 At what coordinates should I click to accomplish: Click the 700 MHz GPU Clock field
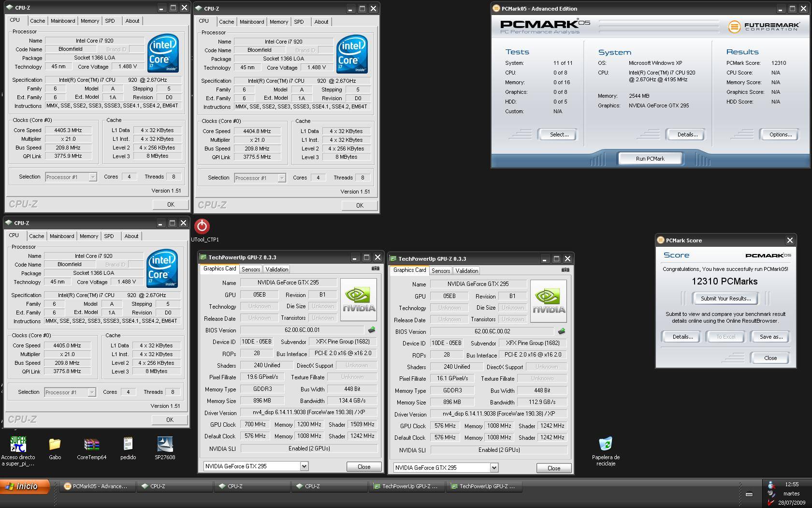coord(255,424)
